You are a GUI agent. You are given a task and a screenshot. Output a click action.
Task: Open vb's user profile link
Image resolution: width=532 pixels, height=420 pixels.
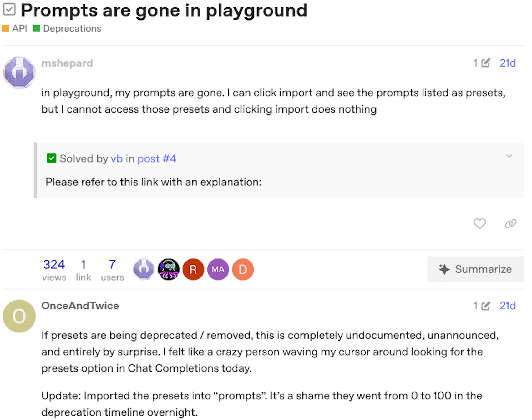click(x=116, y=159)
